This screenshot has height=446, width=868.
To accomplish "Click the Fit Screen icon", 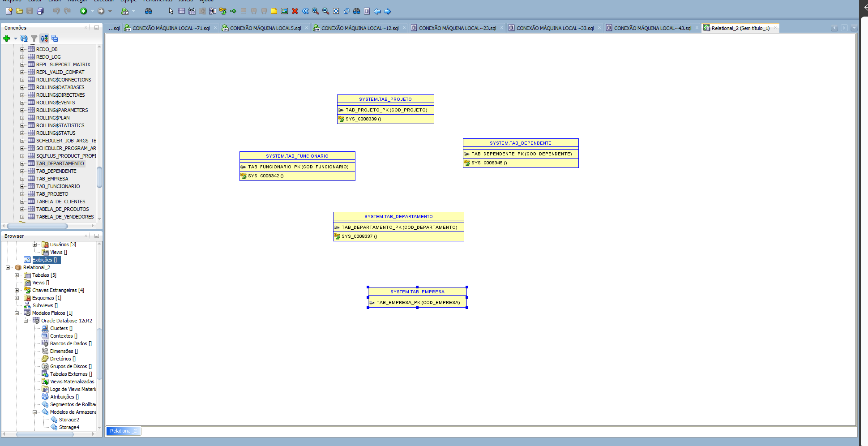I will point(336,11).
